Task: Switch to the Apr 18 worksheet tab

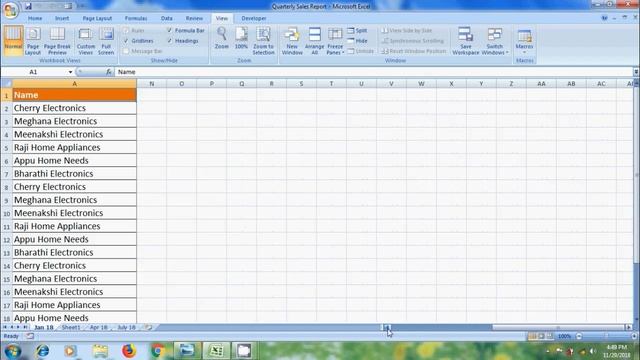Action: [98, 327]
